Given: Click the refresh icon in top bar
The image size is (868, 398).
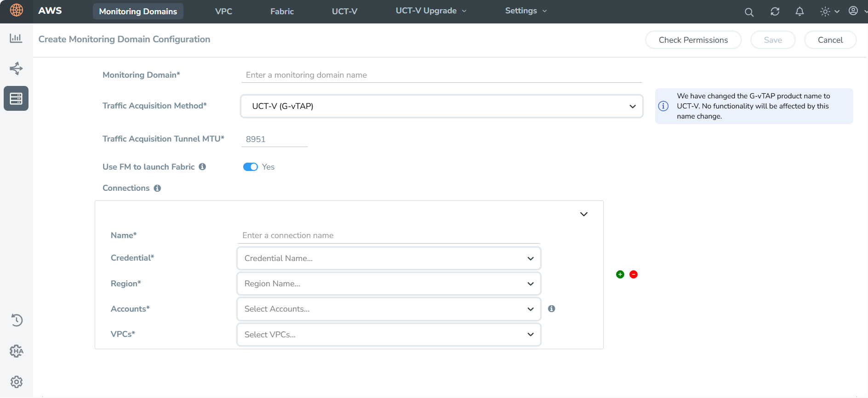Looking at the screenshot, I should click(775, 11).
